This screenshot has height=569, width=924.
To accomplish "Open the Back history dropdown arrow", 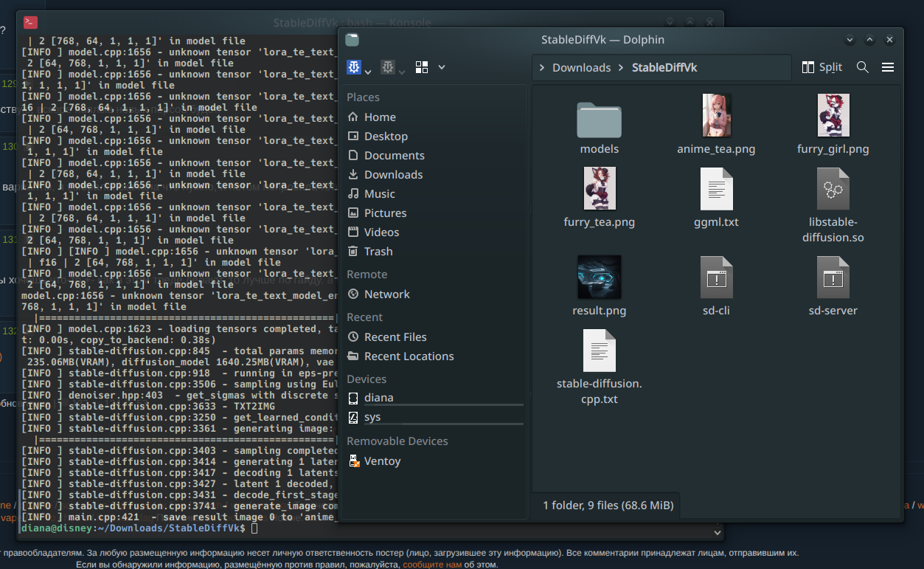I will (x=368, y=71).
